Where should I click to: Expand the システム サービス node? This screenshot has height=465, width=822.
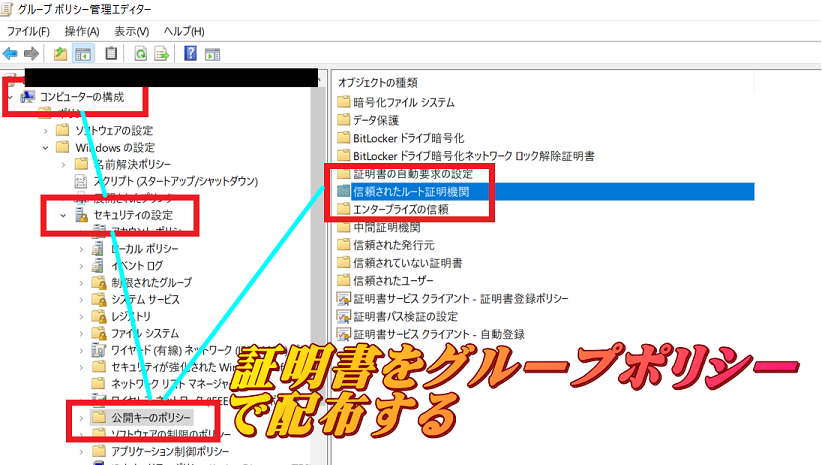[x=81, y=300]
